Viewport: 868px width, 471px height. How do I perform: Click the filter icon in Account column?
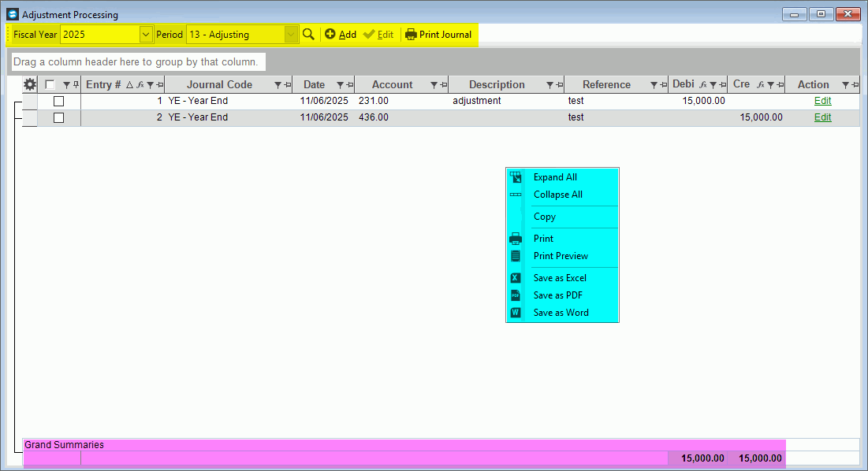click(432, 85)
